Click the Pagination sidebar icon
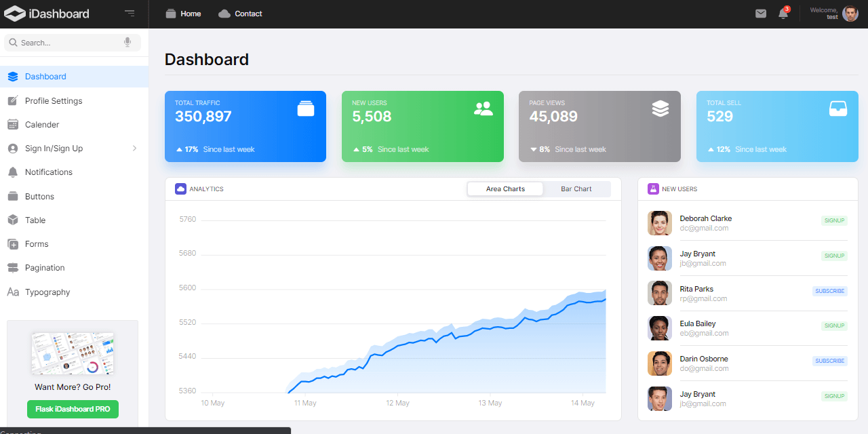This screenshot has width=868, height=434. coord(13,268)
